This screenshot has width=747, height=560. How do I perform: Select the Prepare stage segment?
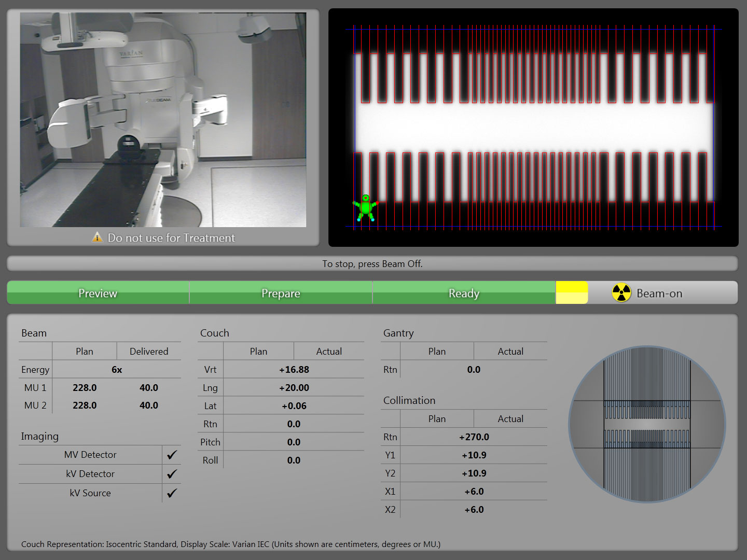(x=281, y=293)
